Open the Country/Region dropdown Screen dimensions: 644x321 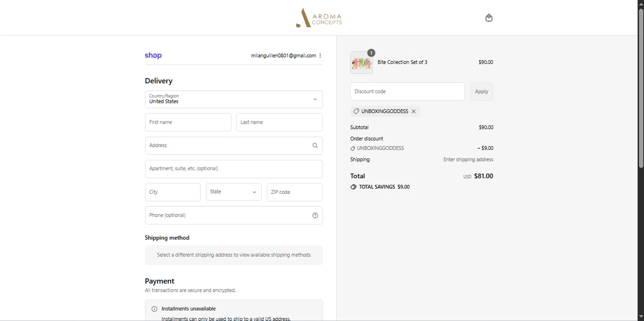tap(234, 99)
